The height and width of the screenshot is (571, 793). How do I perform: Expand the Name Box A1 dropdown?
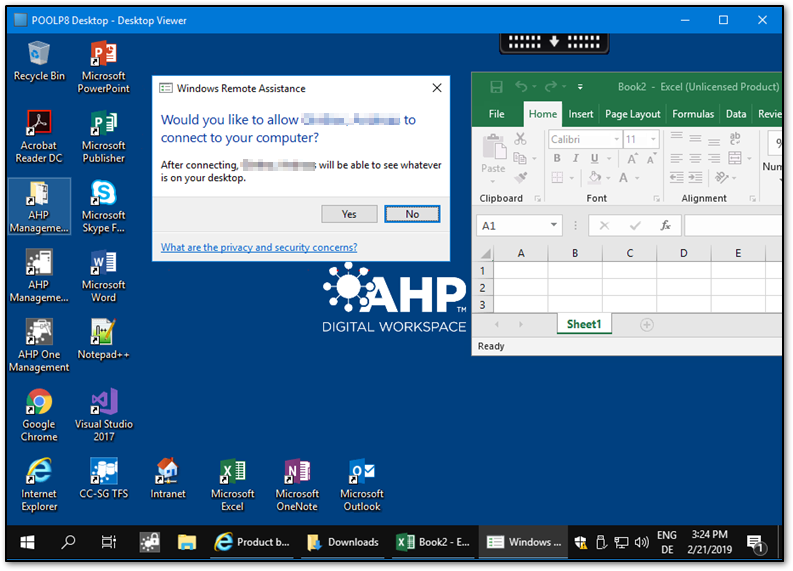[554, 225]
